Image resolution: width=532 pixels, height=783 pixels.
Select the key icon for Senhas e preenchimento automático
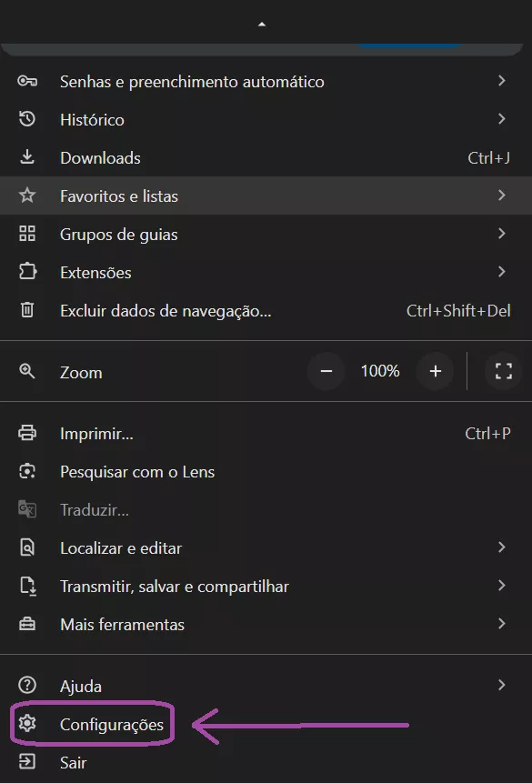pyautogui.click(x=27, y=81)
